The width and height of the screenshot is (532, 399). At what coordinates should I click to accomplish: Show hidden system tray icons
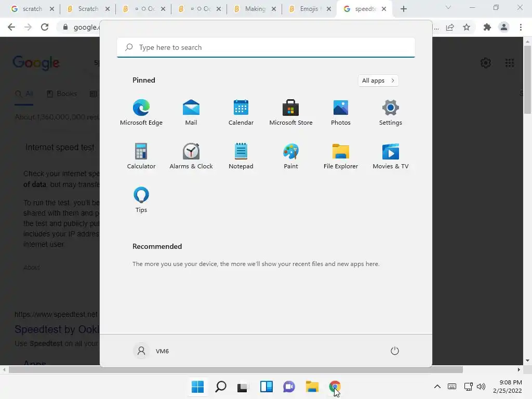point(437,387)
